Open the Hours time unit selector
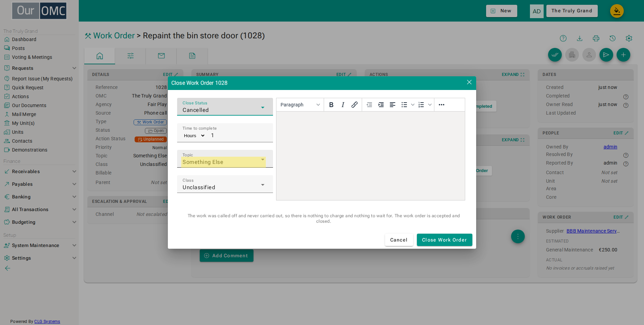 [x=194, y=136]
